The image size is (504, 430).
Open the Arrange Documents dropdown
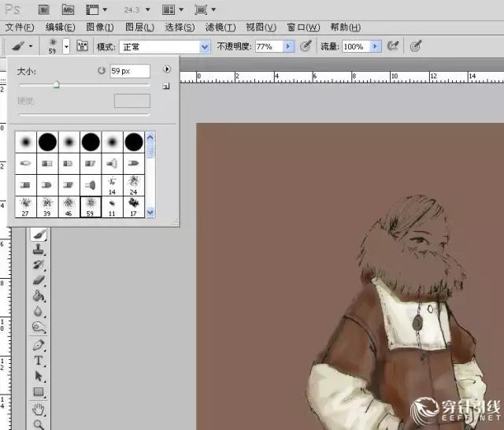pos(173,9)
